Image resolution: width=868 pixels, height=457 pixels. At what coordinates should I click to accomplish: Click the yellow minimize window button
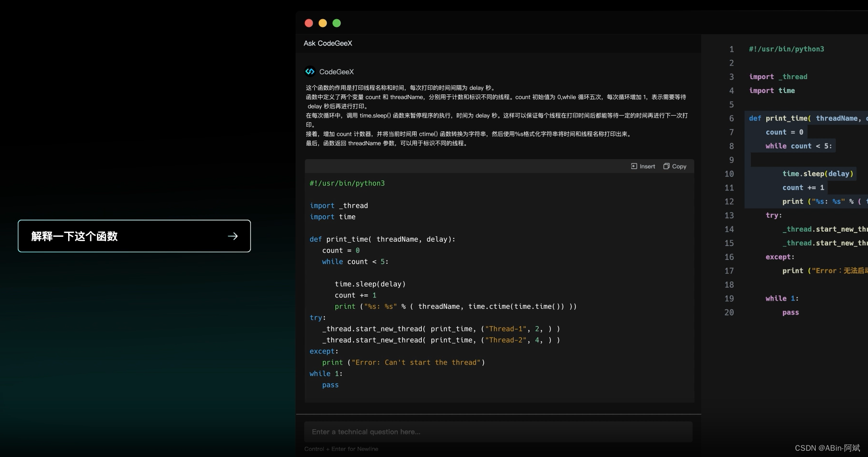(323, 23)
